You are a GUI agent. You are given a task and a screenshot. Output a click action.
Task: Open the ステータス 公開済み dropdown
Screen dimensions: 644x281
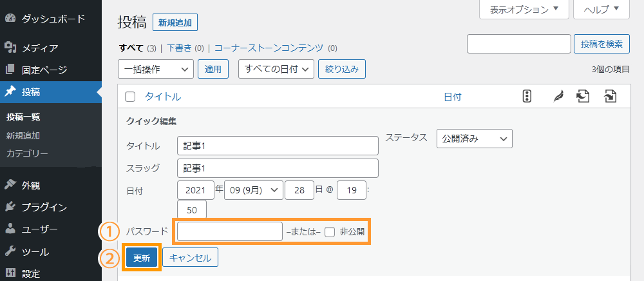[x=475, y=139]
